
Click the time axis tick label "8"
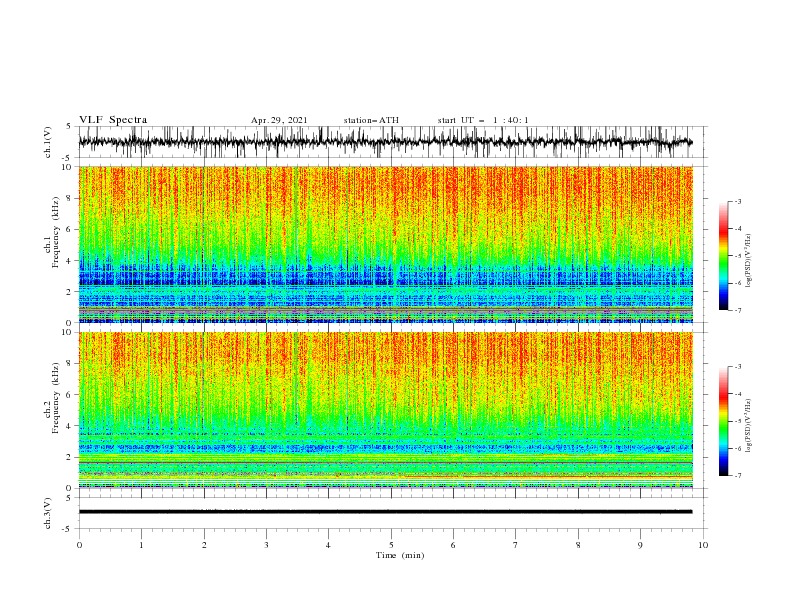point(578,545)
